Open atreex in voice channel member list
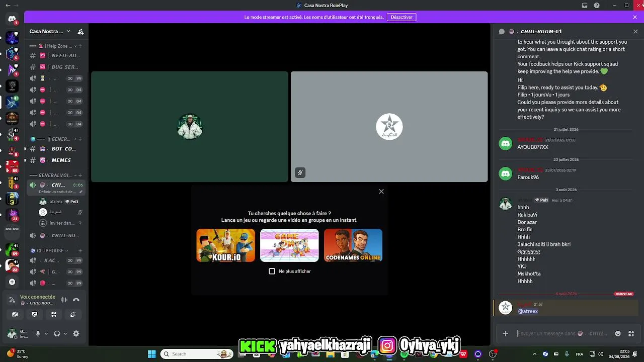Viewport: 644px width, 362px height. pos(61,202)
